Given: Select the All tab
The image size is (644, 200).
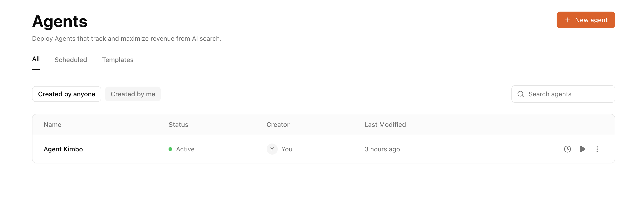Looking at the screenshot, I should tap(36, 59).
